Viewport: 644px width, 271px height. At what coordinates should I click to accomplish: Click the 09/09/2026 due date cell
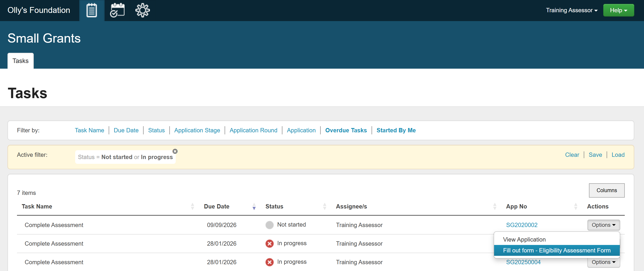[221, 225]
